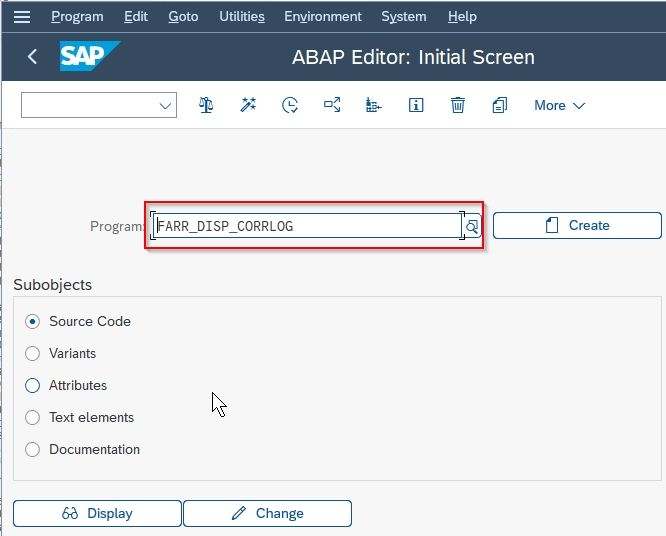The height and width of the screenshot is (536, 666).
Task: Select the Attributes radio button
Action: [32, 385]
